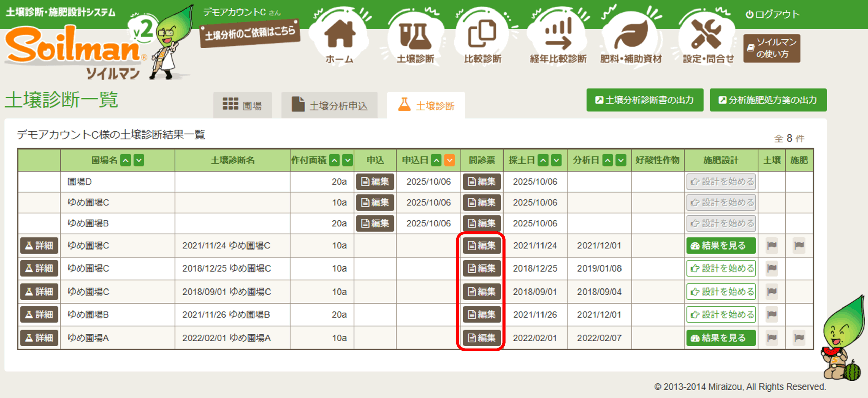Click ログアウト link
868x398 pixels.
point(772,14)
